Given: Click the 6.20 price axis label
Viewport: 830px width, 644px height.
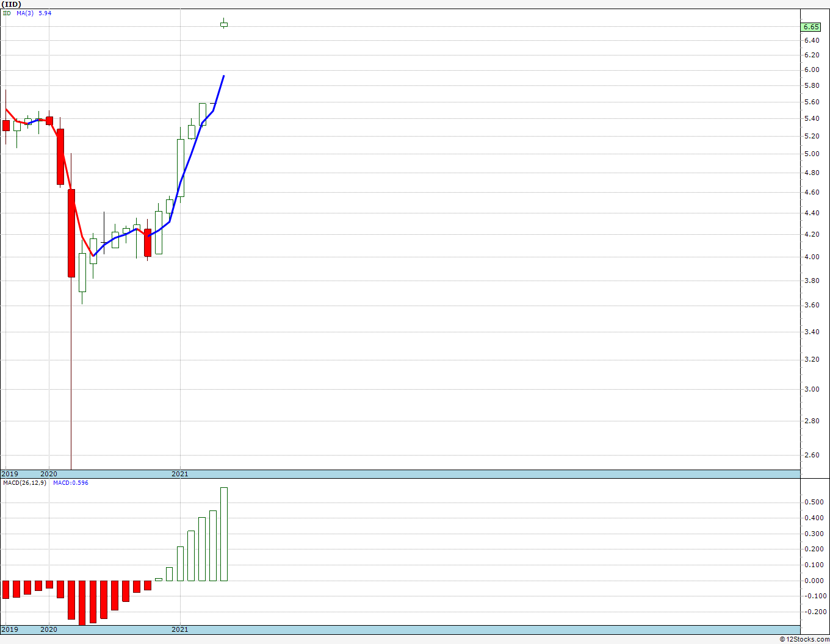Looking at the screenshot, I should point(812,55).
